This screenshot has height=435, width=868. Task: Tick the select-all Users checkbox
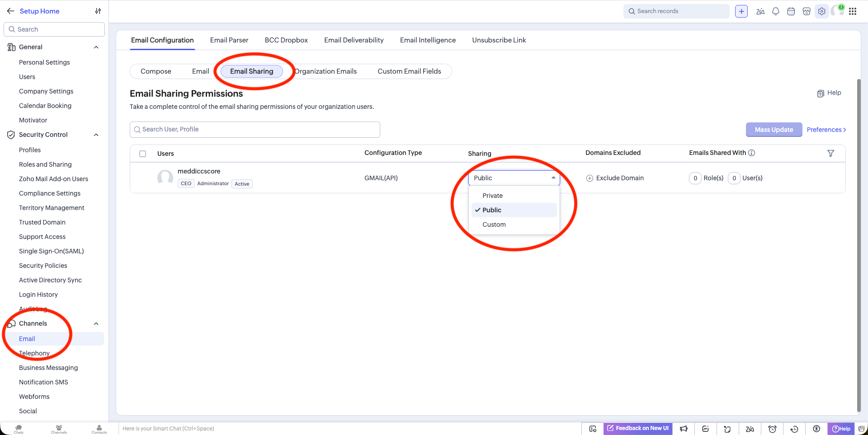pos(143,154)
